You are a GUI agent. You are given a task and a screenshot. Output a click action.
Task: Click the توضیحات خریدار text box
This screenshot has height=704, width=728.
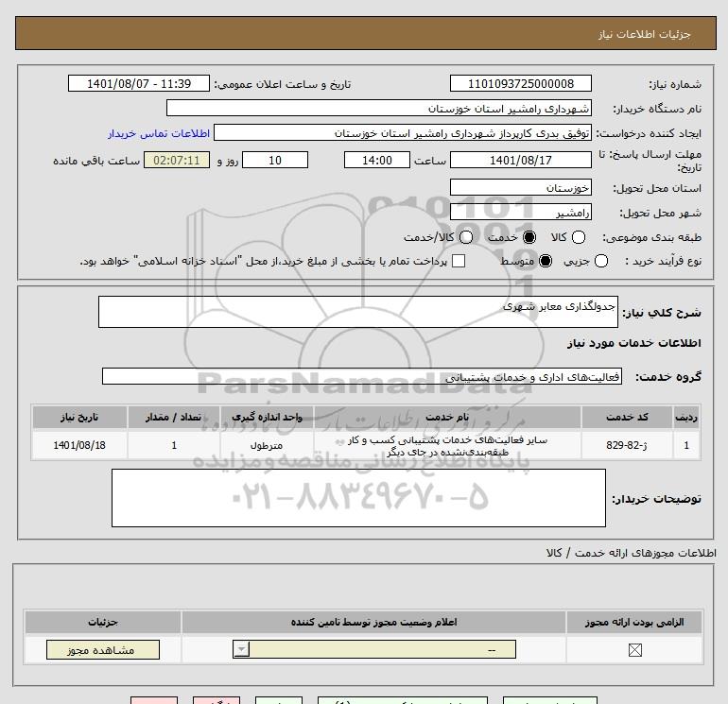click(x=358, y=498)
